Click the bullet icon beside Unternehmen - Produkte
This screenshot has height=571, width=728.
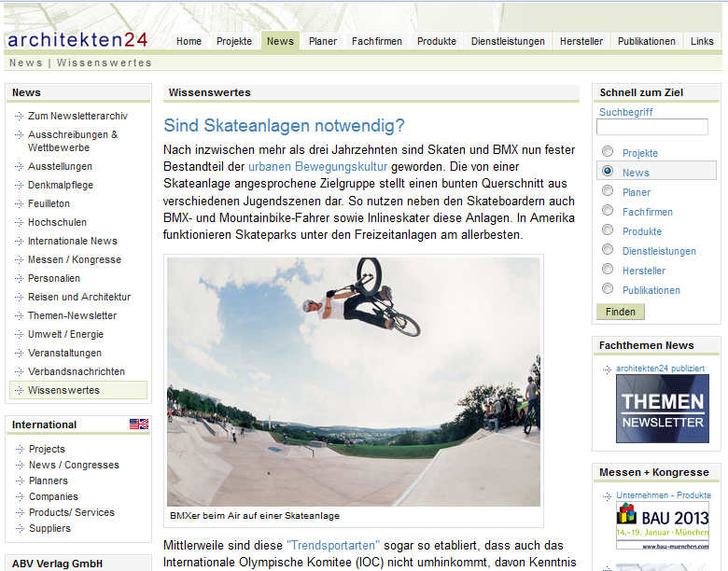tap(607, 495)
